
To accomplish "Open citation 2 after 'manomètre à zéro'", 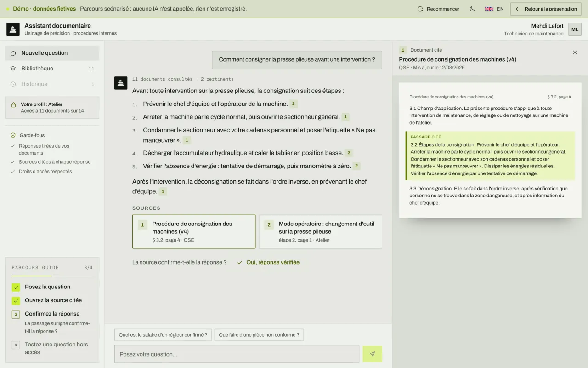I will pyautogui.click(x=356, y=166).
